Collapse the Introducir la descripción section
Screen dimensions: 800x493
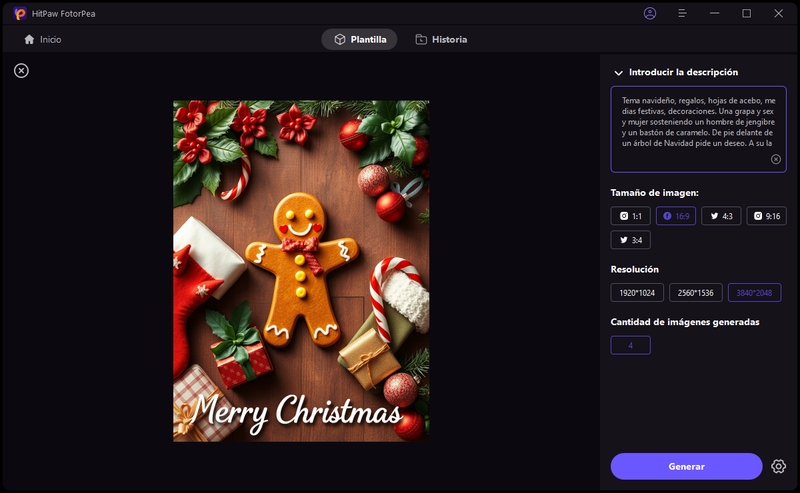619,73
